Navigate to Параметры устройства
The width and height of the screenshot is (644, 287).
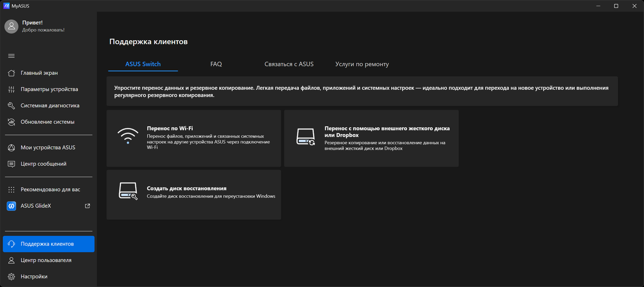click(48, 89)
